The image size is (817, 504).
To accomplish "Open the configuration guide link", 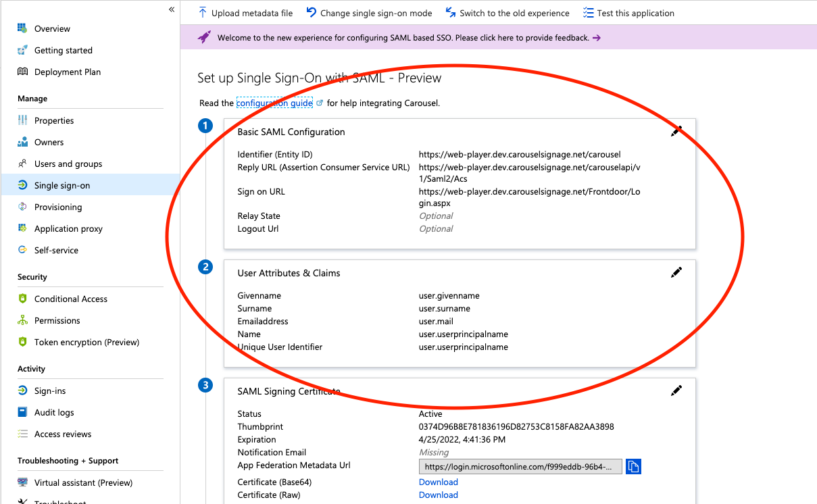I will click(x=274, y=103).
